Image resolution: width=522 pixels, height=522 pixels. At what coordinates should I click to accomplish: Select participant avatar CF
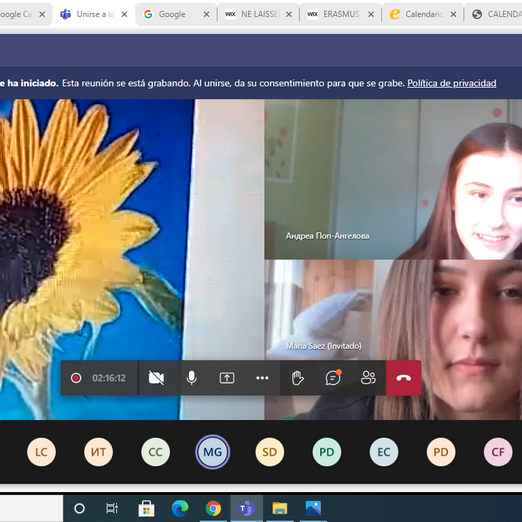pos(498,452)
